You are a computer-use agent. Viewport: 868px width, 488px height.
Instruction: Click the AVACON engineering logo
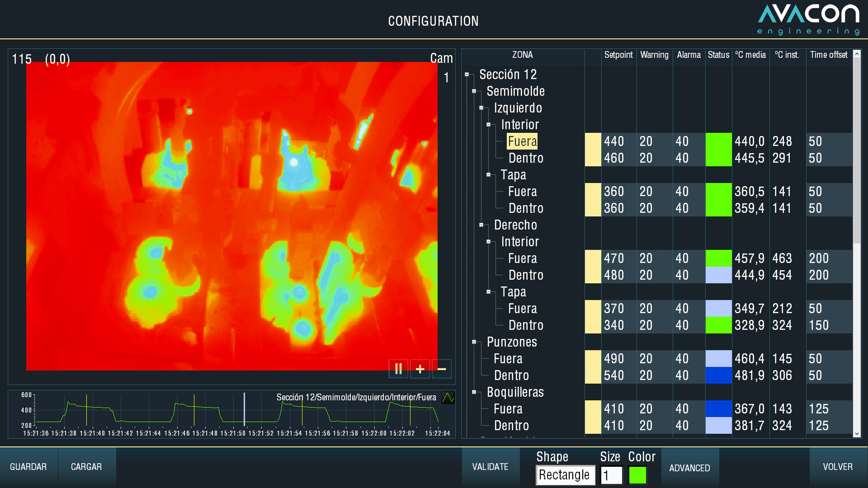809,19
